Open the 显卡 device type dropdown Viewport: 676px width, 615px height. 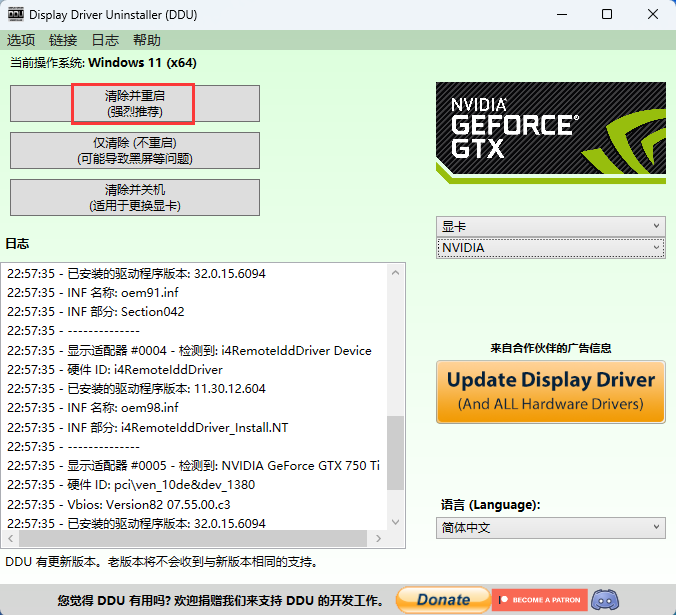coord(550,226)
